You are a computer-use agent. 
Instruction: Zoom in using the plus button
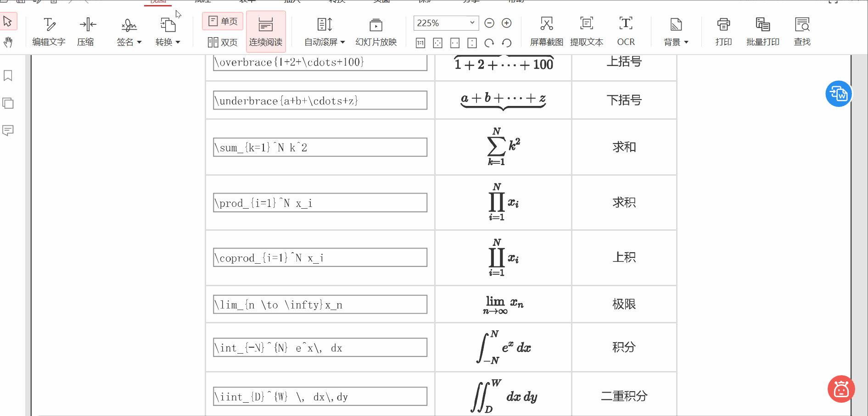point(507,23)
